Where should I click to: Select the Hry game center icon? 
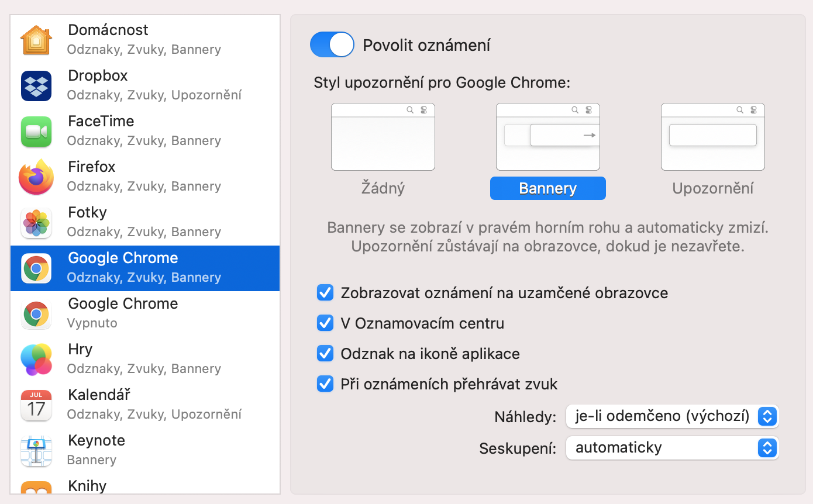coord(36,359)
